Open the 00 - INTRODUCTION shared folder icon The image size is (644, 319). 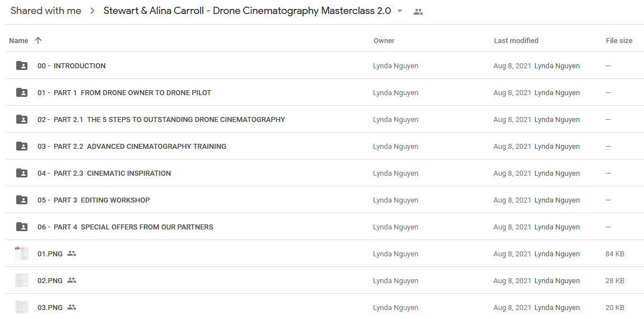click(22, 65)
